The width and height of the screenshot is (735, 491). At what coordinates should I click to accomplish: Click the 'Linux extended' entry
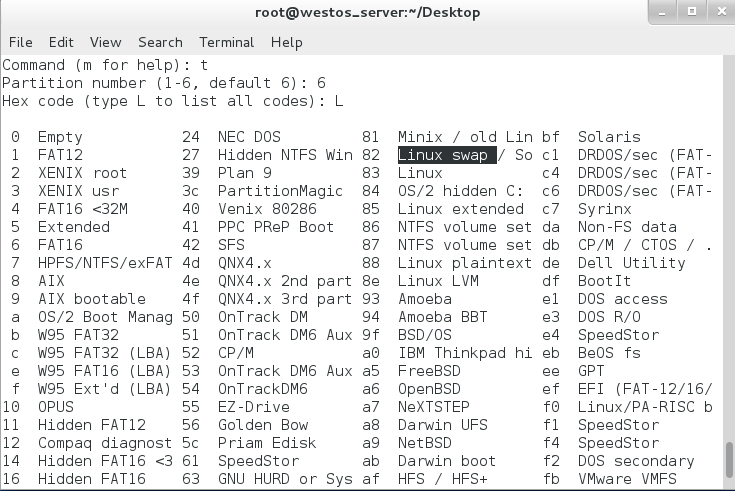pyautogui.click(x=461, y=209)
